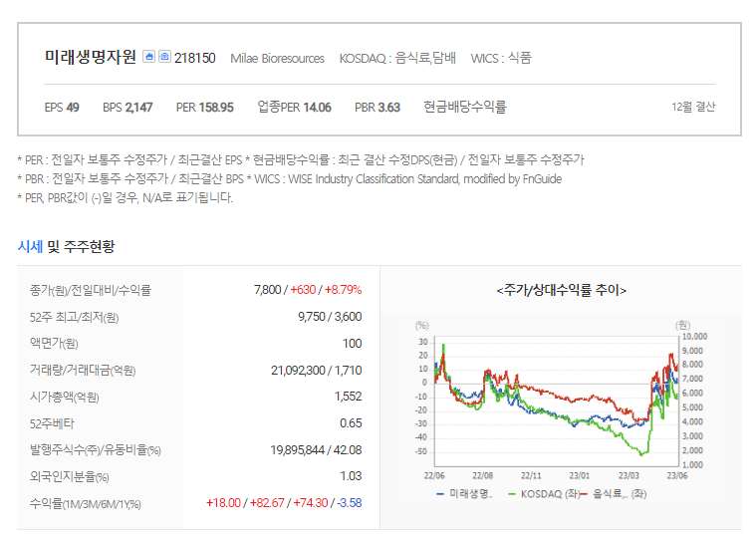Click the 1Y return -3.58
756x537 pixels.
[x=350, y=503]
